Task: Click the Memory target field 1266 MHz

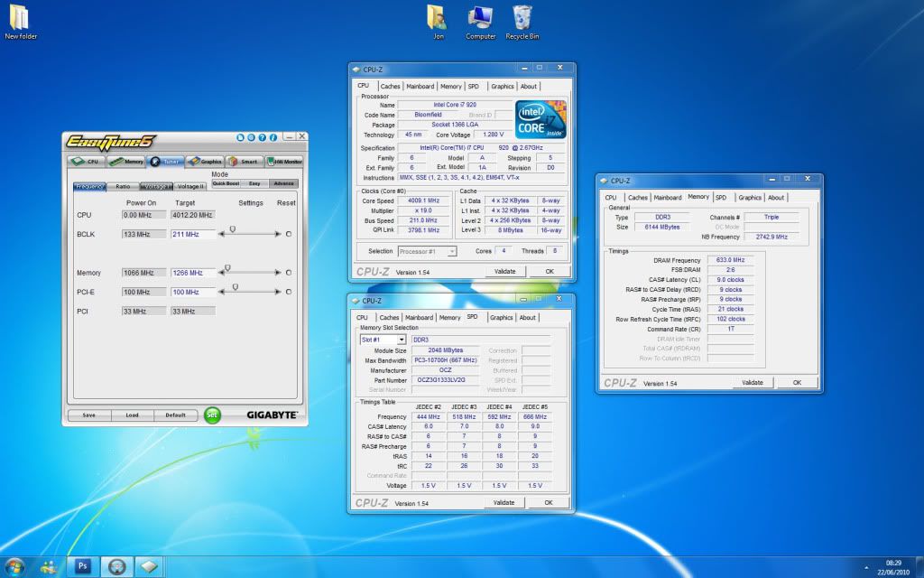Action: 193,273
